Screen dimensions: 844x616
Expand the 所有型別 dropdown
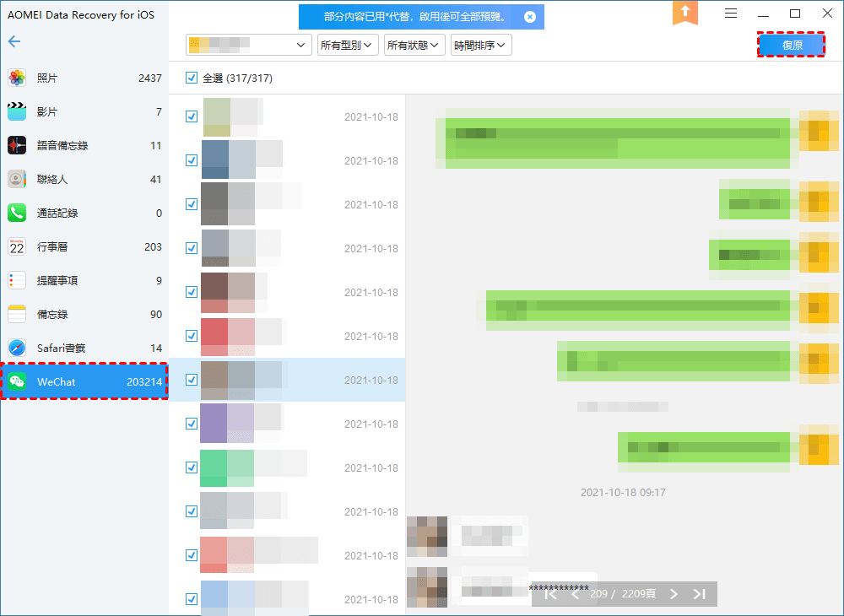pos(348,46)
